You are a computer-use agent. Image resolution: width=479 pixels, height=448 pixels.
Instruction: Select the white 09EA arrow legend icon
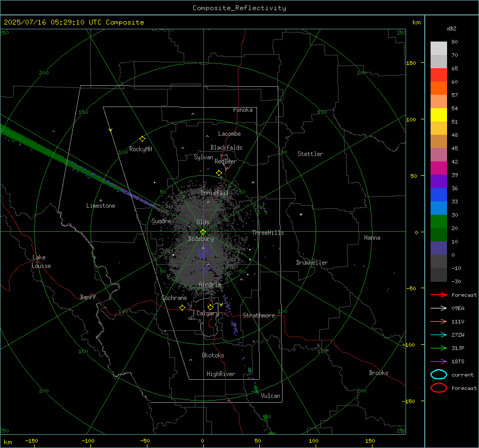pos(439,308)
